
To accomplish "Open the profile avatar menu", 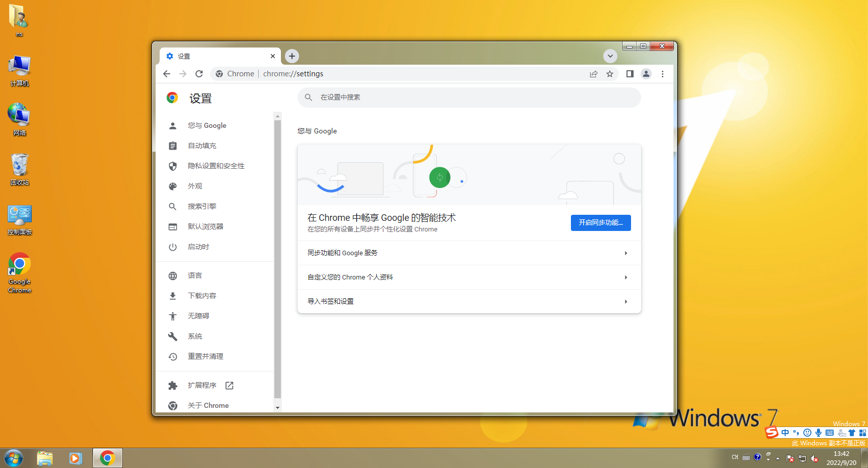I will (646, 74).
